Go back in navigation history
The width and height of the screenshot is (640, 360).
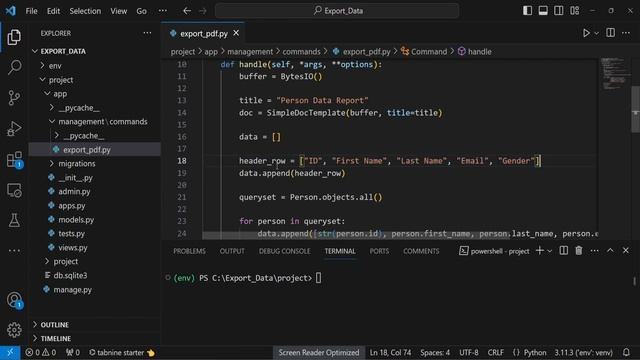187,11
